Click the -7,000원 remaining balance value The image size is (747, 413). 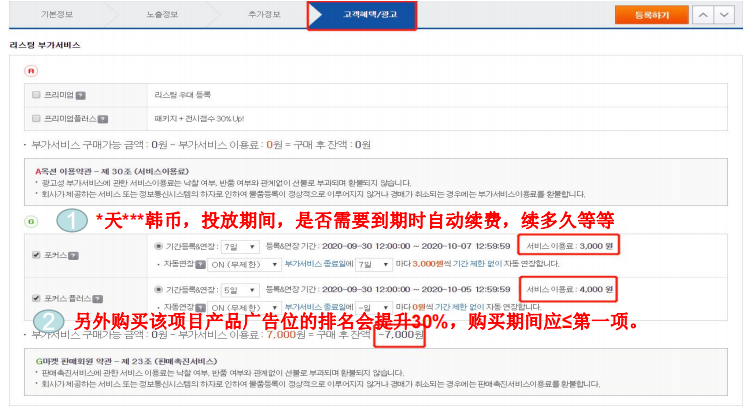point(400,335)
